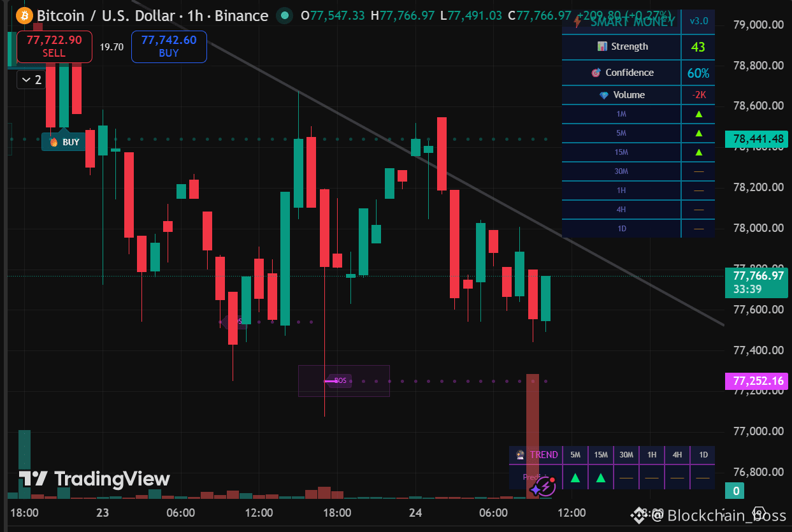Click the neutral dash in Smart Money 30M row
Screen dimensions: 792x532
(x=698, y=171)
